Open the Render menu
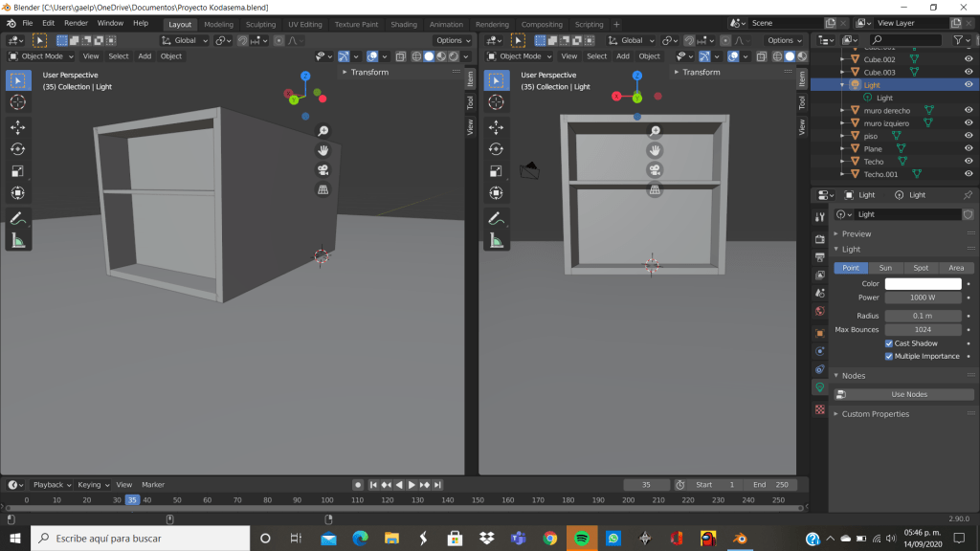This screenshot has height=551, width=980. click(x=76, y=22)
